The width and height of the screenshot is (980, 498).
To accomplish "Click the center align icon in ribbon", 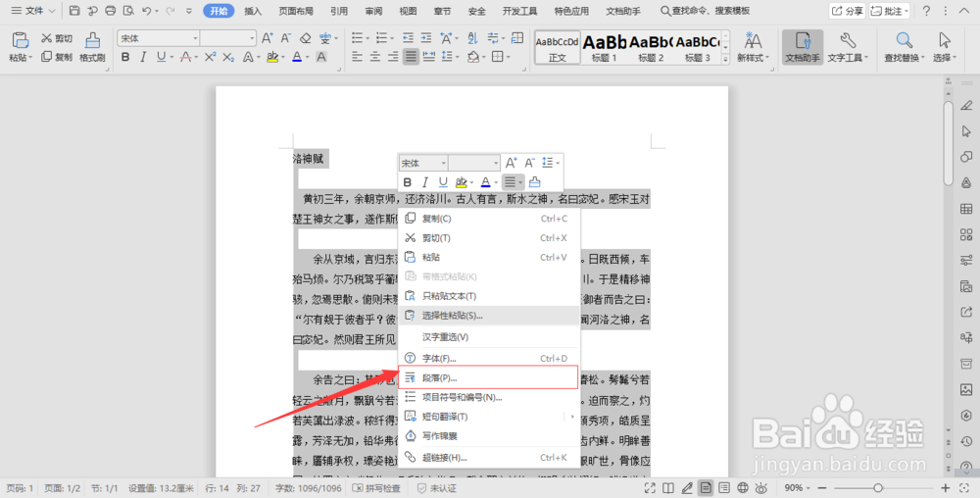I will 375,57.
